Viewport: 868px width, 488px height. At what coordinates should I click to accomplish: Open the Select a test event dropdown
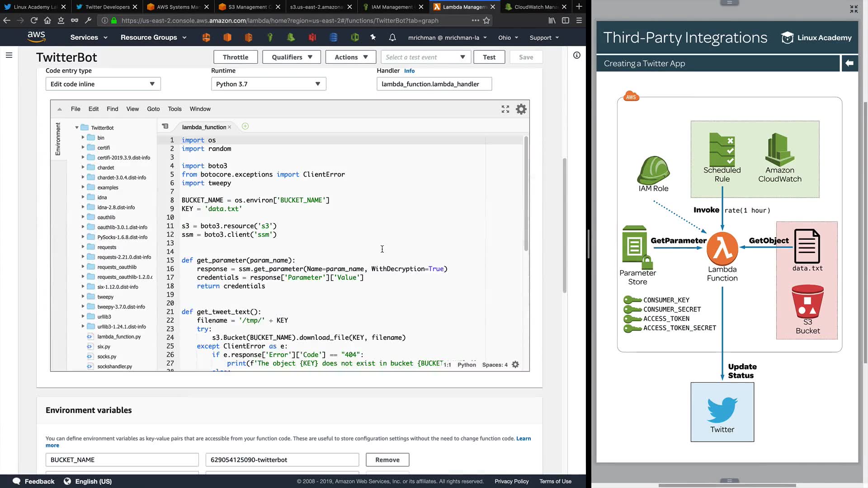click(x=425, y=57)
